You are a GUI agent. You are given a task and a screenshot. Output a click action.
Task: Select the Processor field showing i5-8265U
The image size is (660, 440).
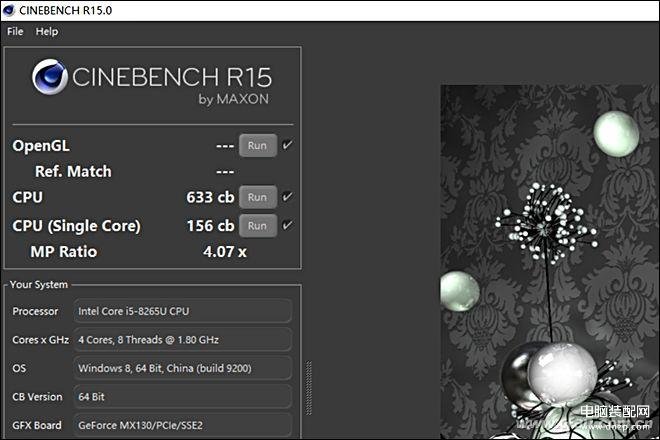183,311
